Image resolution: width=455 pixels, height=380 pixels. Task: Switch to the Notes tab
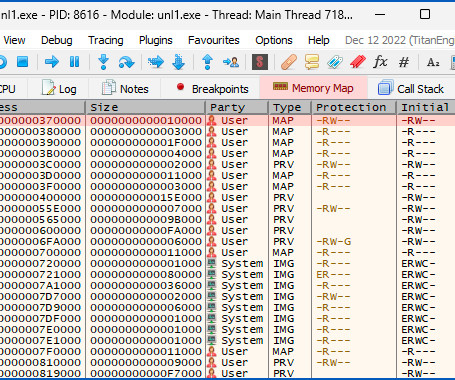point(125,88)
